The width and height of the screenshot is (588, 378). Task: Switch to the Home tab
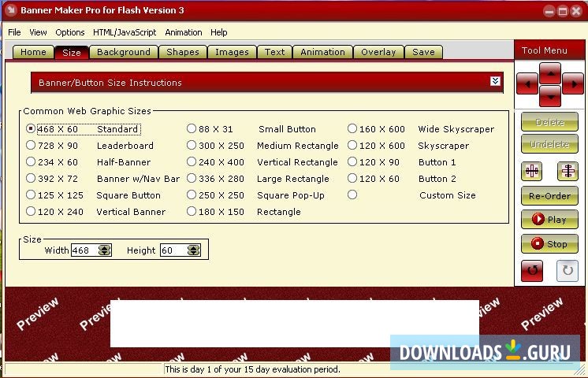pyautogui.click(x=33, y=52)
